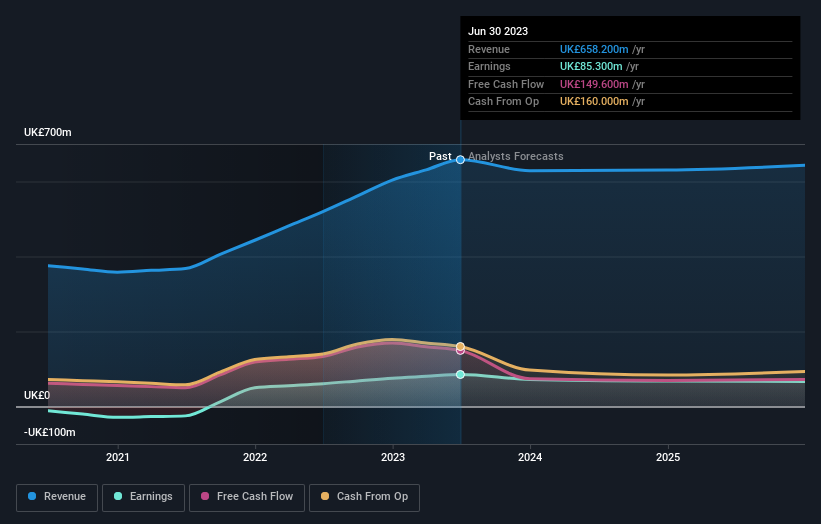Screen dimensions: 821x524
Task: Click the Revenue row label in tooltip
Action: pos(489,49)
